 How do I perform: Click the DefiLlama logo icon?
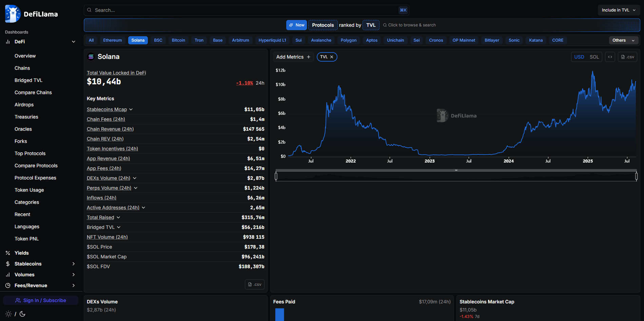(x=13, y=14)
